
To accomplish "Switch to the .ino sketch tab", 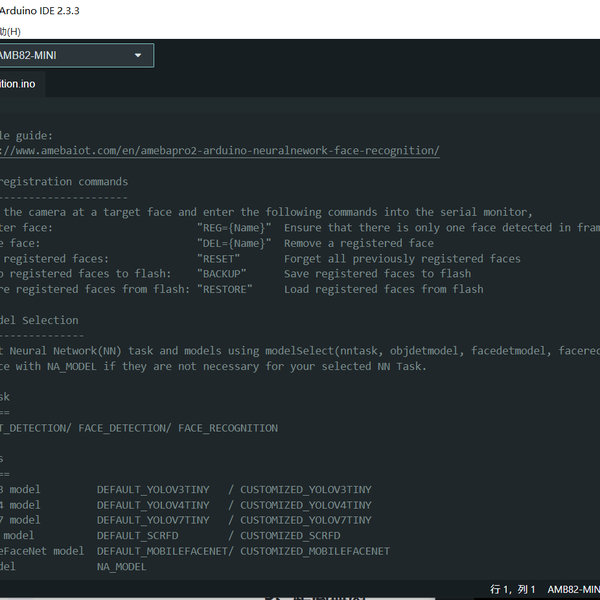I will point(20,84).
